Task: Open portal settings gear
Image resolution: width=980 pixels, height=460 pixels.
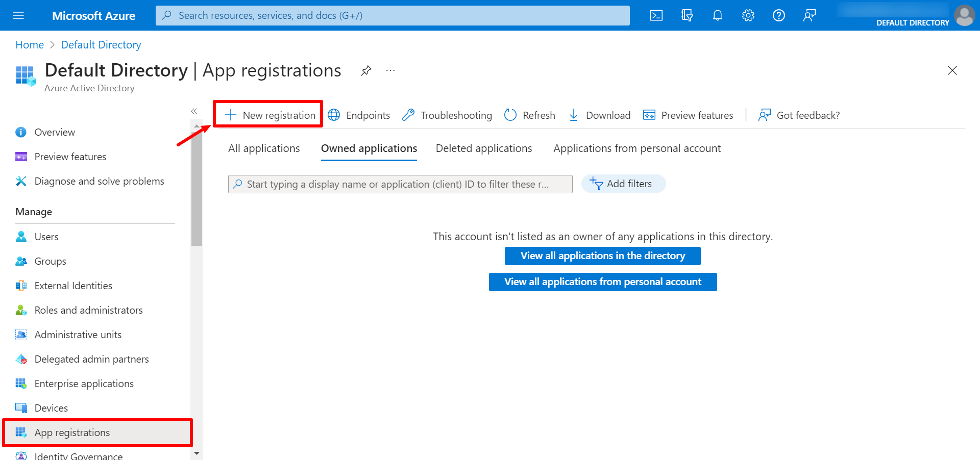Action: coord(748,15)
